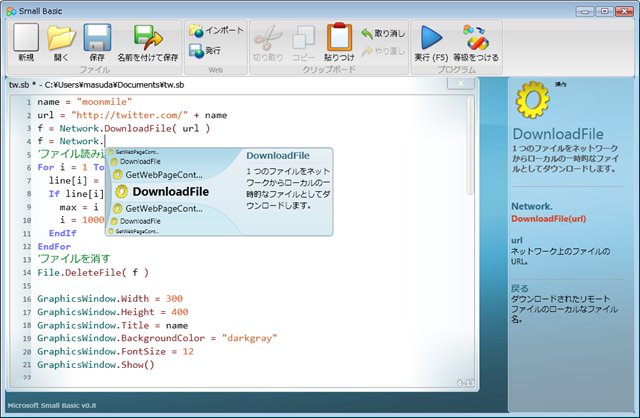Viewport: 640px width, 418px height.
Task: Click the File.DeleteFile( f ) code line
Action: pyautogui.click(x=94, y=271)
